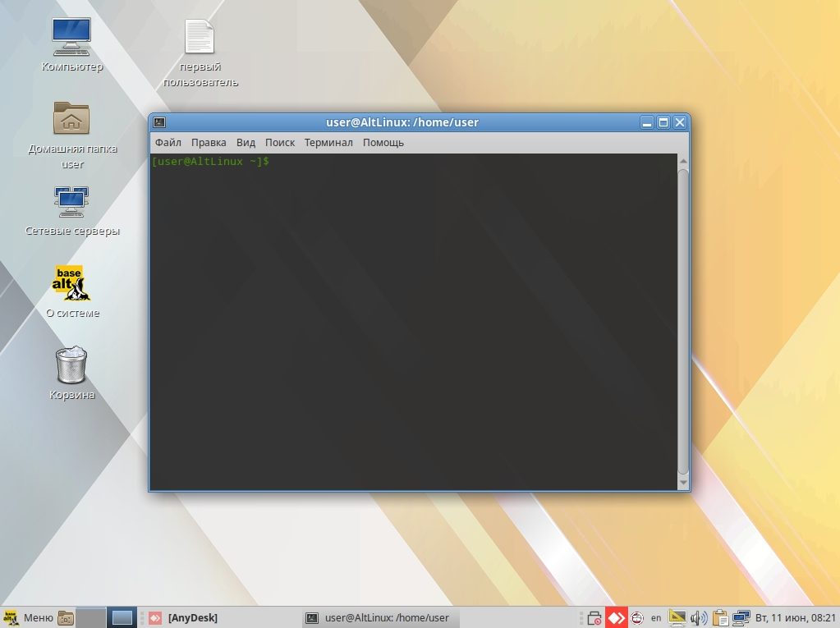Switch to the second workspace in pager
Image resolution: width=840 pixels, height=628 pixels.
tap(122, 617)
